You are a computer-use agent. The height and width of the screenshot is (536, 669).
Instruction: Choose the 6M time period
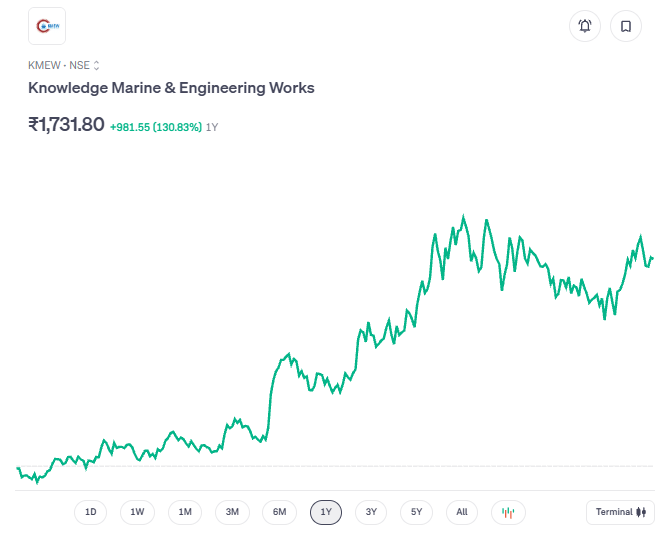280,512
